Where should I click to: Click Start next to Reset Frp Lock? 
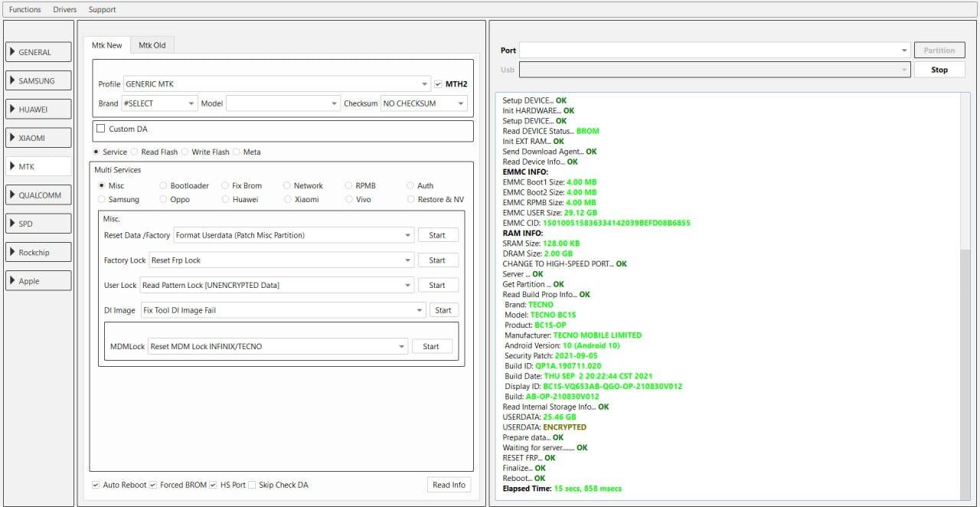tap(437, 260)
